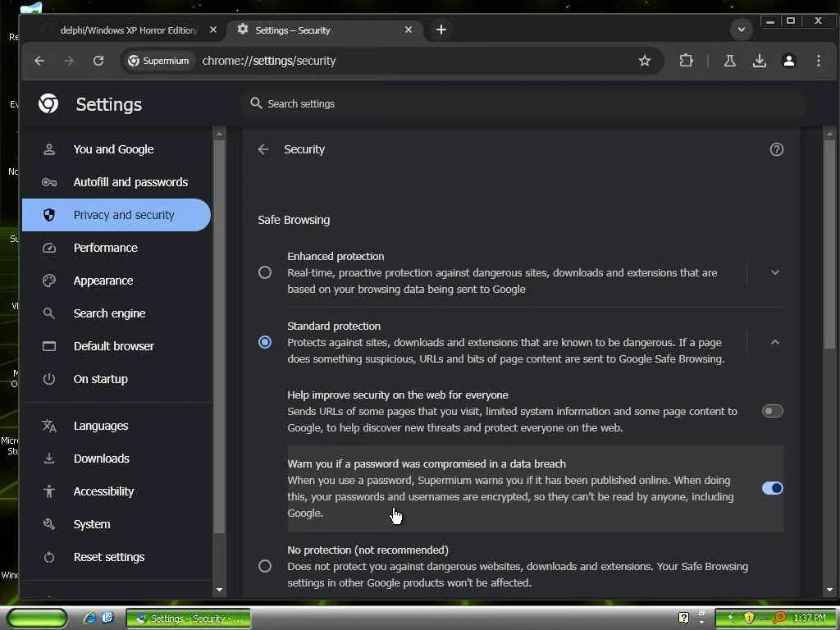Image resolution: width=840 pixels, height=630 pixels.
Task: Click the search magnifier in Search settings
Action: click(x=256, y=103)
